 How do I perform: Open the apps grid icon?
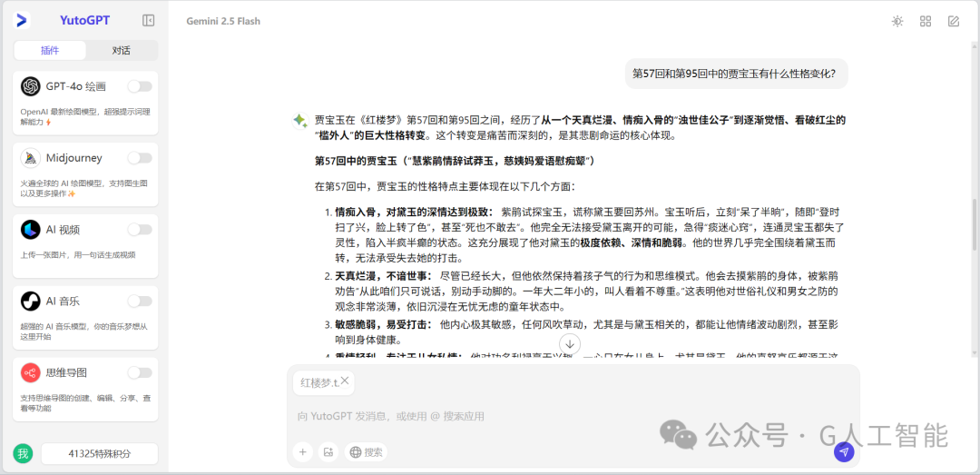pyautogui.click(x=926, y=21)
